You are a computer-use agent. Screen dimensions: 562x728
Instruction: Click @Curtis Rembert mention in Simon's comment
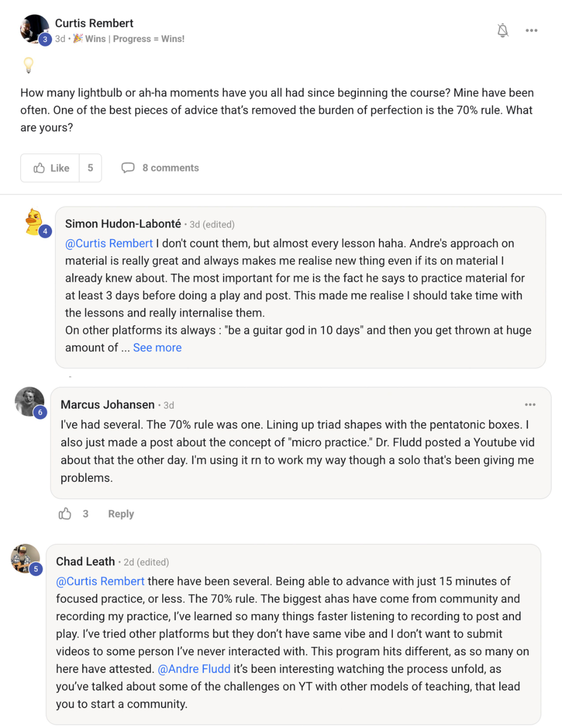109,243
